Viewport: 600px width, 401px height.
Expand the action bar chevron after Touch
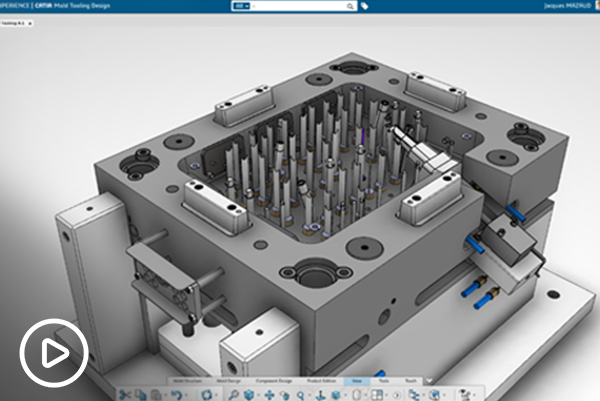pyautogui.click(x=430, y=381)
